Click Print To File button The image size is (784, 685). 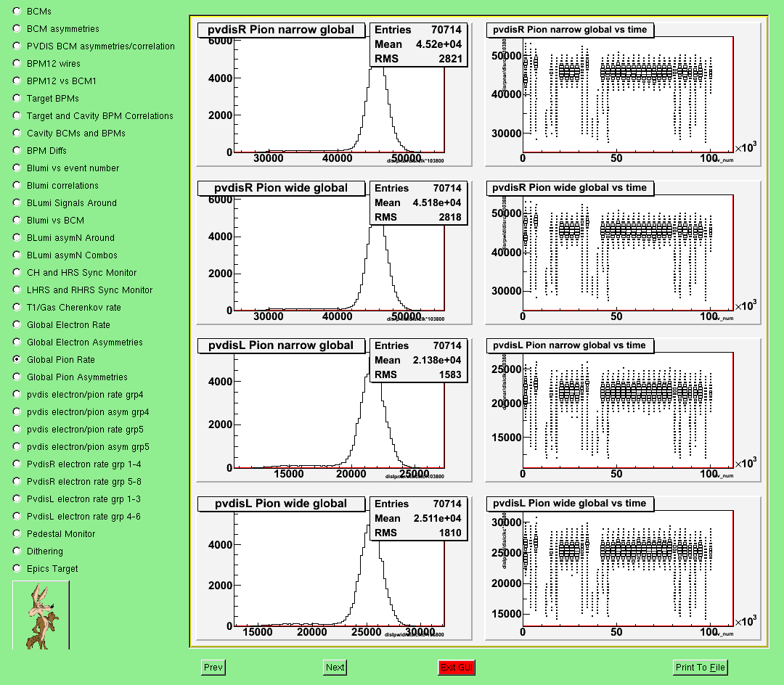tap(700, 667)
